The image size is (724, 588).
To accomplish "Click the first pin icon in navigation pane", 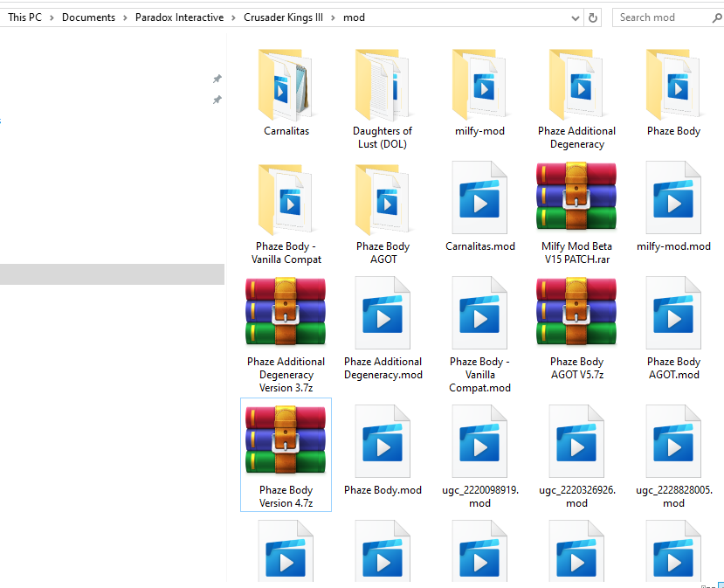I will coord(217,79).
